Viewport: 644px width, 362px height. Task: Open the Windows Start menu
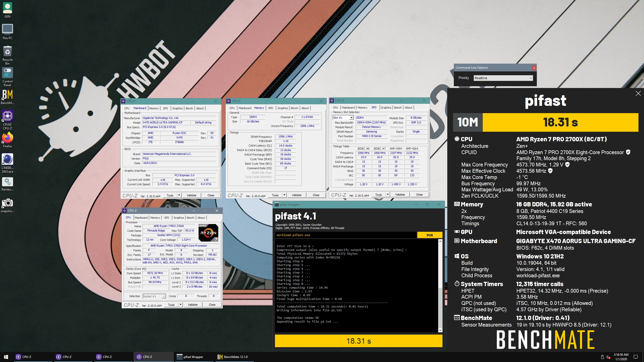6,357
